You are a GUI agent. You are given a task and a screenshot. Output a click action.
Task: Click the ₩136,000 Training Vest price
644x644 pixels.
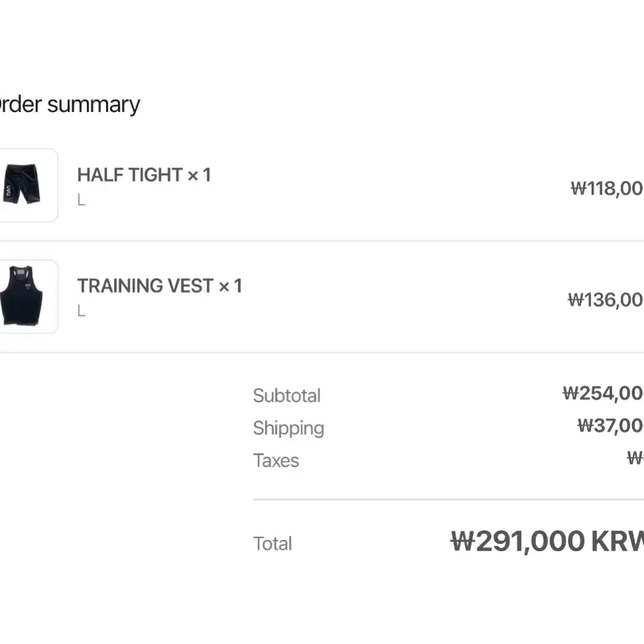tap(606, 300)
